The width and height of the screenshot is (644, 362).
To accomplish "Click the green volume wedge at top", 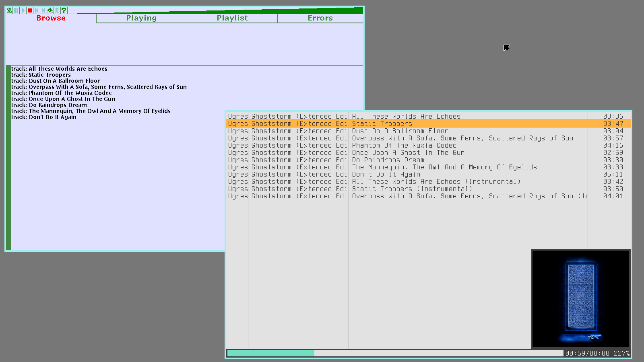I will pos(282,11).
